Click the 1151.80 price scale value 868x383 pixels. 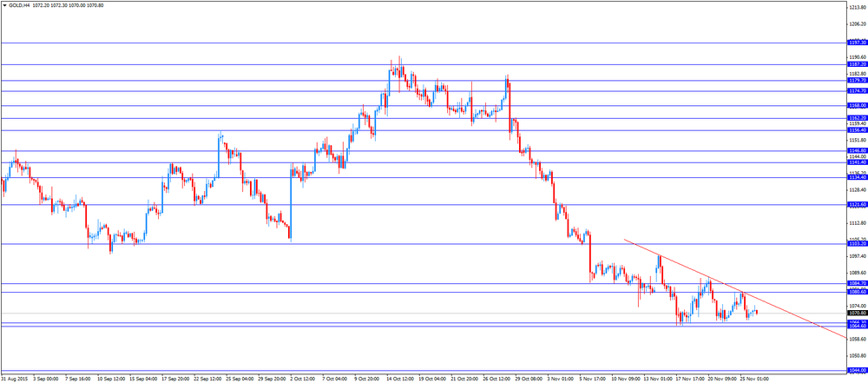pyautogui.click(x=858, y=140)
